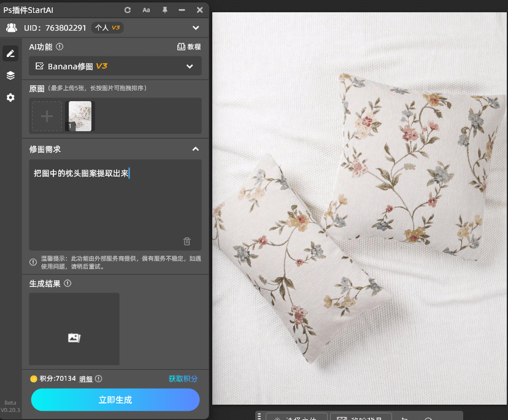Click the refresh icon in title bar

click(x=128, y=10)
